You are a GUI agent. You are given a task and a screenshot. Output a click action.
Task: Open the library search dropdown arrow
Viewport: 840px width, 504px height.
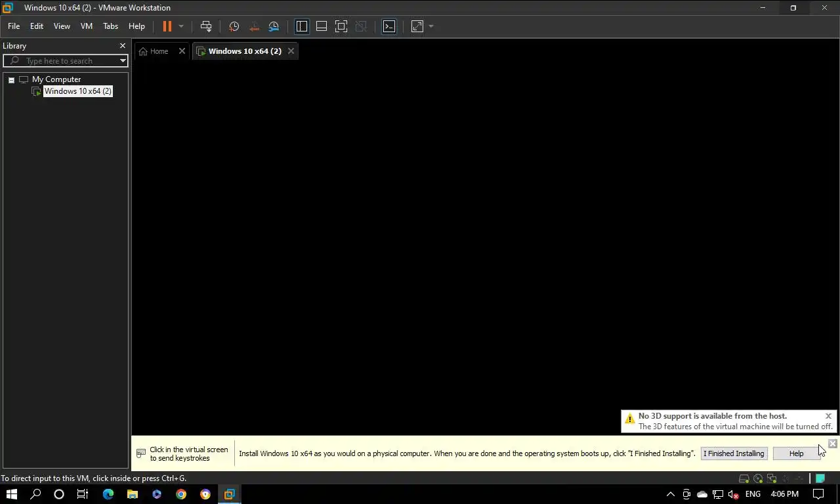123,61
